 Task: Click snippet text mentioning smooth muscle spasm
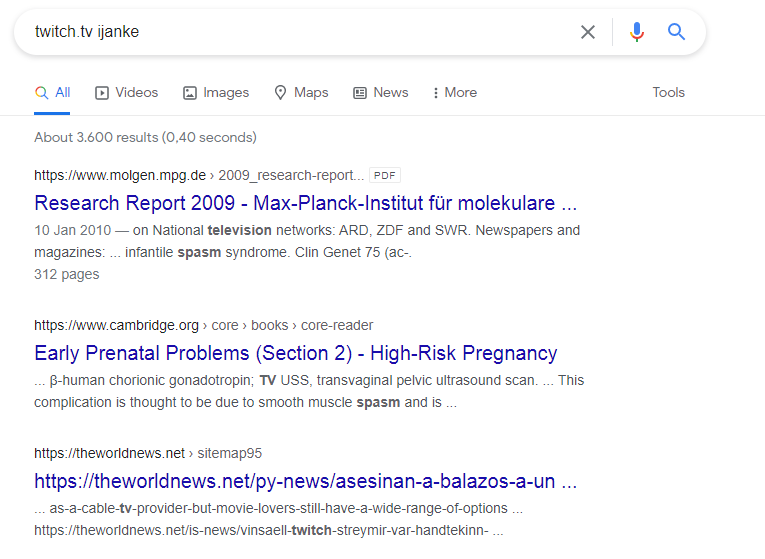(x=245, y=402)
